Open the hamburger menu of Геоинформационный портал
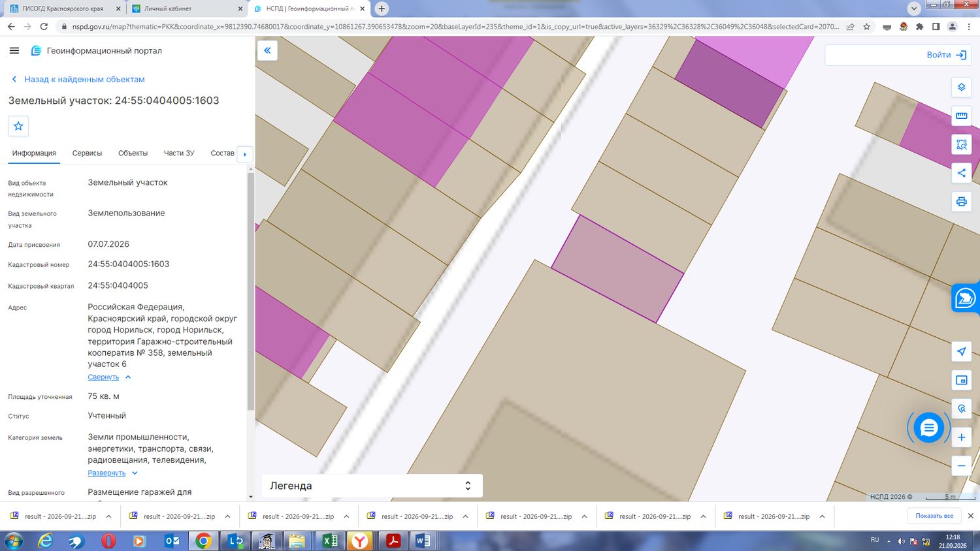 14,50
